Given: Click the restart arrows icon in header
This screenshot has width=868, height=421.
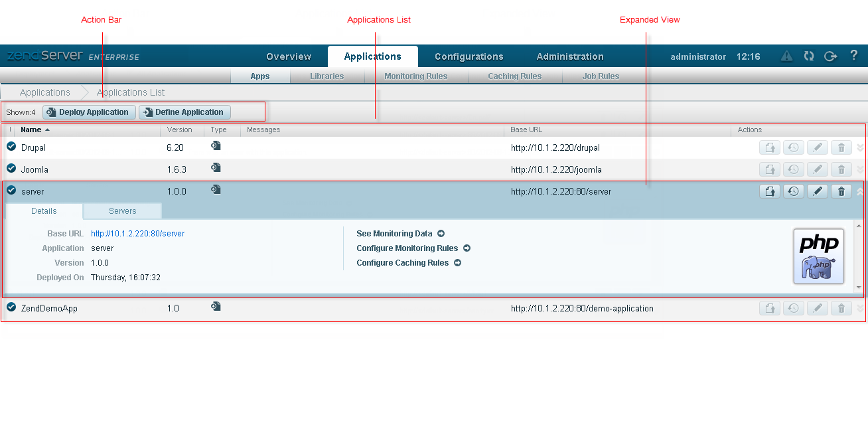Looking at the screenshot, I should (x=808, y=56).
